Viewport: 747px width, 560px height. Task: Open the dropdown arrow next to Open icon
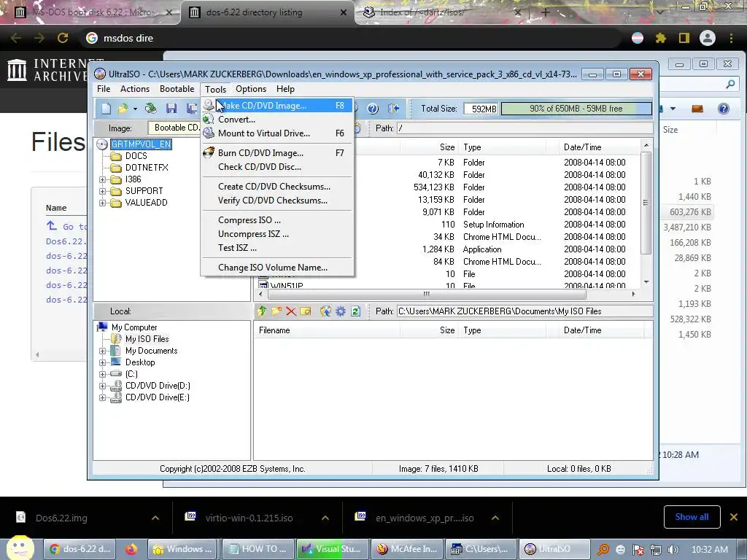click(135, 109)
